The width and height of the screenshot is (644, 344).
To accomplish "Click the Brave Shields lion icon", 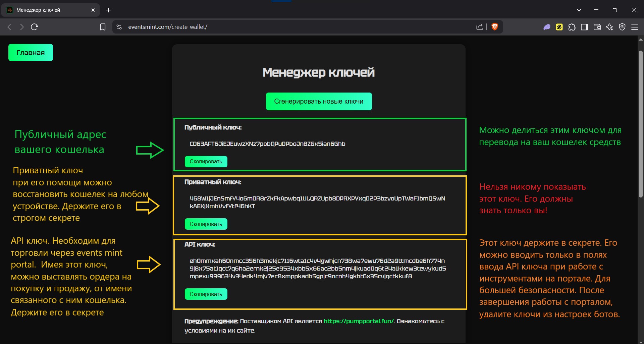I will click(494, 27).
